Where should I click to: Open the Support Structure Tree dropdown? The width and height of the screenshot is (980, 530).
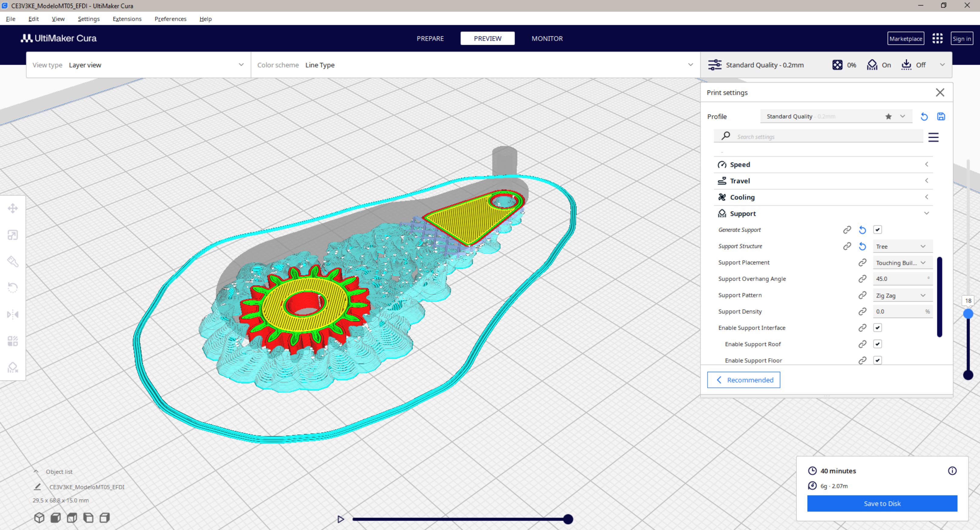click(902, 246)
